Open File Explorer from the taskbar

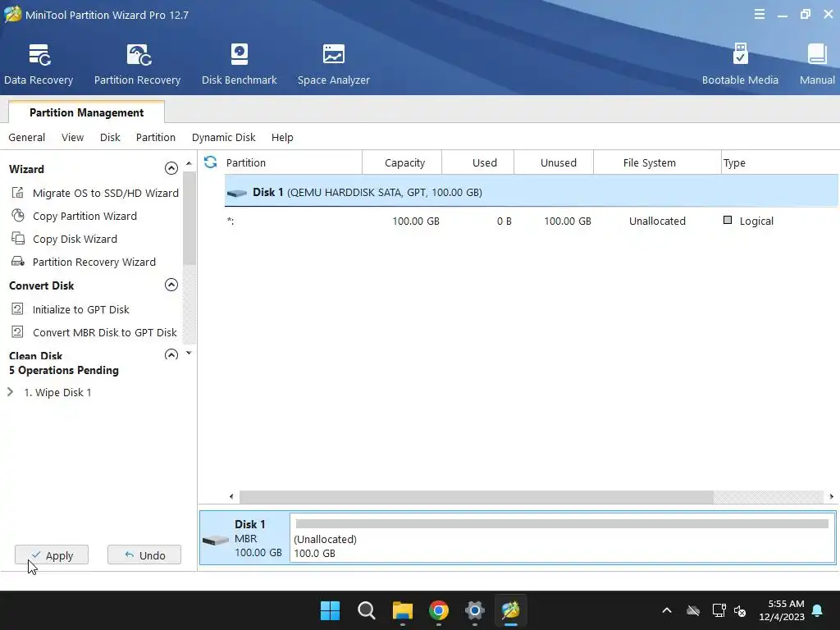pyautogui.click(x=402, y=610)
